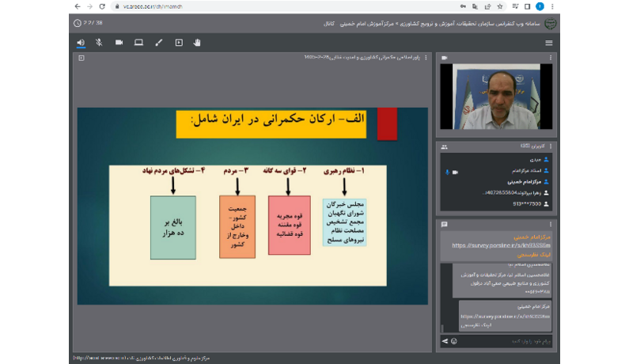Expand presentation to fullscreen via corner icon

[81, 59]
